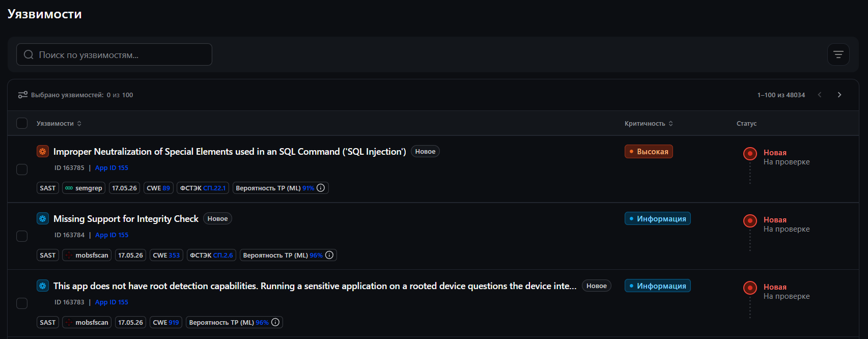Open info icon beside the 96% probability in the Integrity Check row
Screen dimensions: 868x339
coord(329,255)
